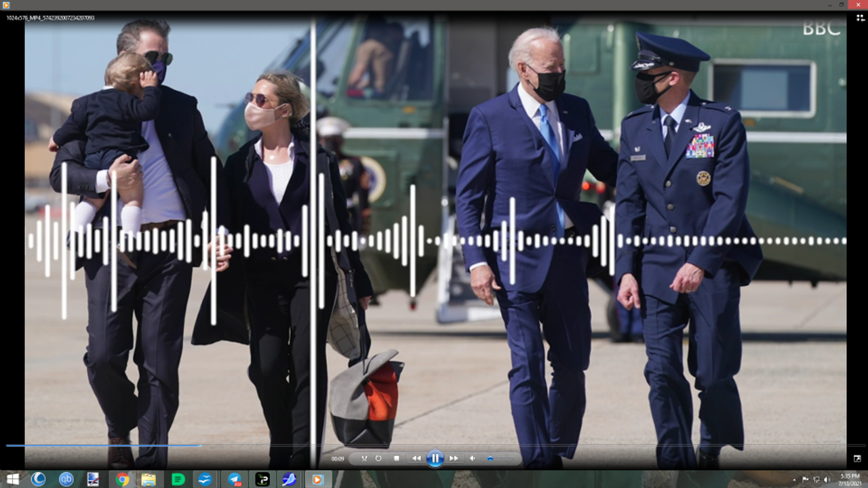This screenshot has width=868, height=488.
Task: Switch to the media player taskbar button
Action: (x=317, y=479)
